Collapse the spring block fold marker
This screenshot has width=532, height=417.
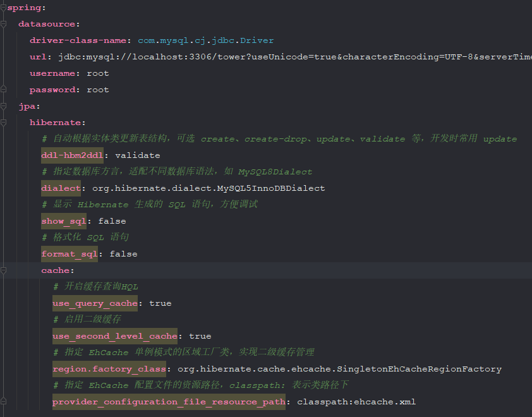coord(3,8)
